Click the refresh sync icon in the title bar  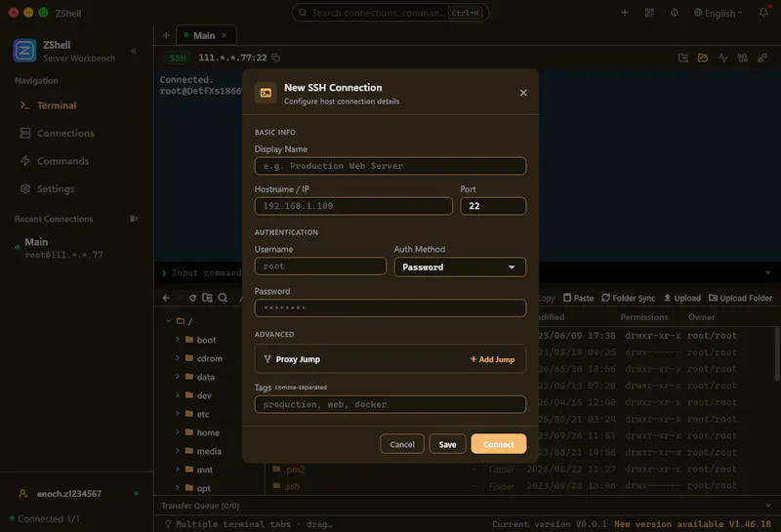pos(674,13)
